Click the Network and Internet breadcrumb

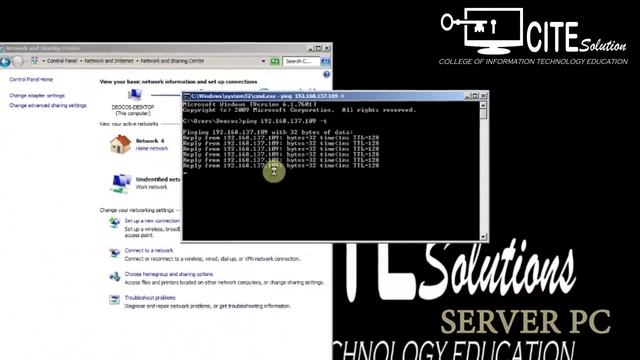pos(109,61)
